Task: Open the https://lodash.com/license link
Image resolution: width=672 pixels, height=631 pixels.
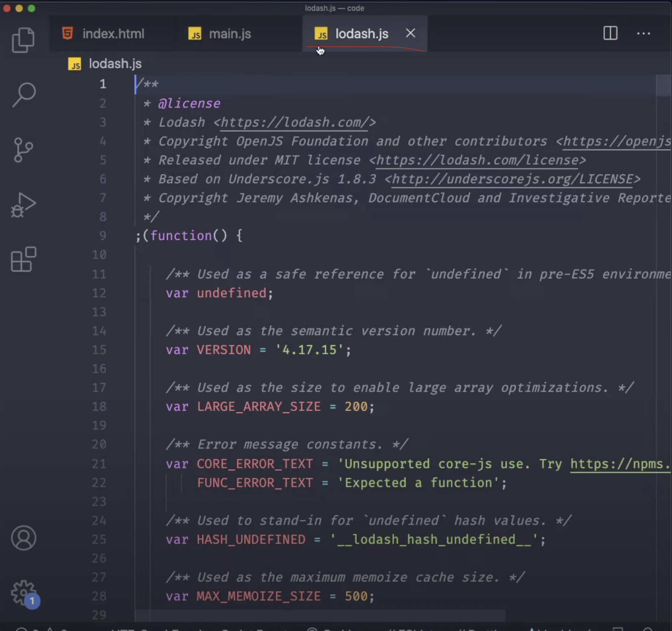Action: point(477,160)
